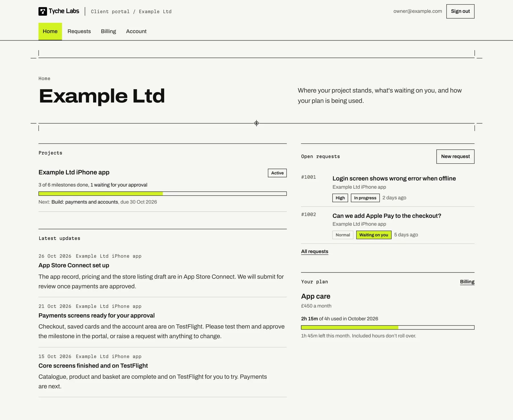Click the 5 days ago timestamp
513x420 pixels.
pyautogui.click(x=406, y=235)
